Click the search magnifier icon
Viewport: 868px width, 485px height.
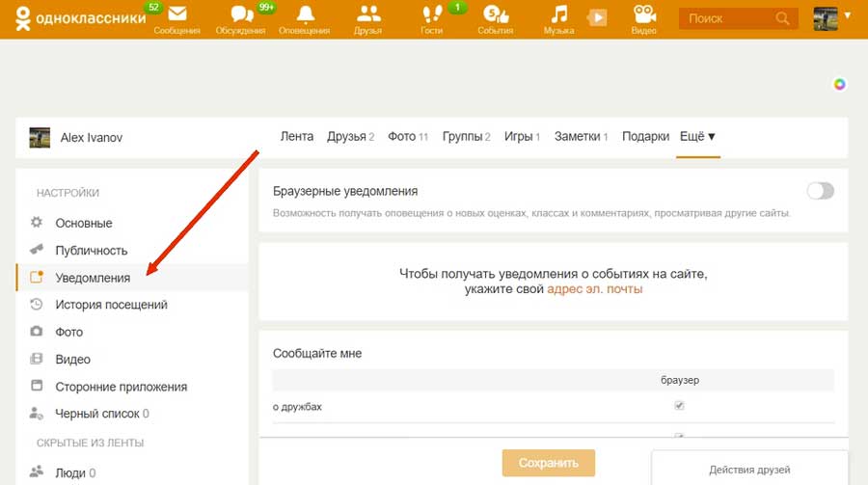pyautogui.click(x=781, y=18)
